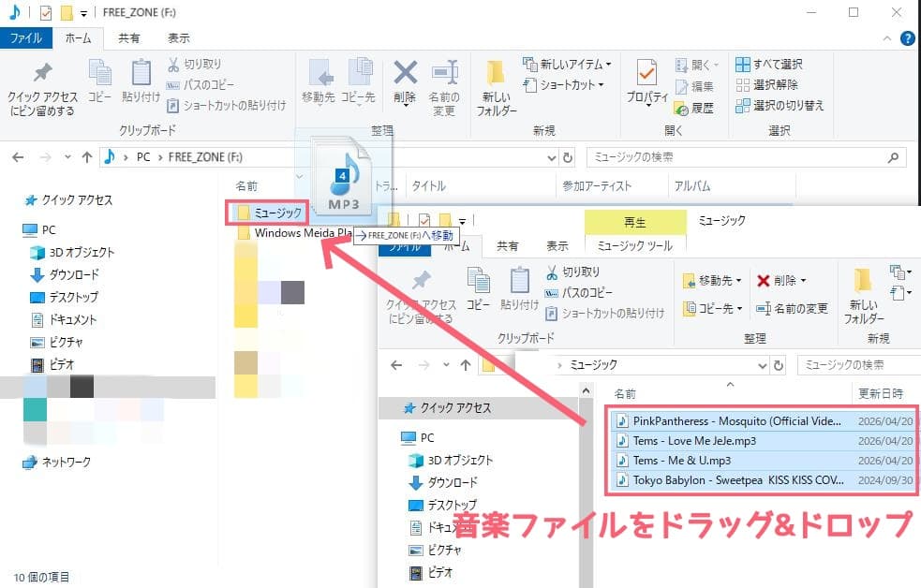The image size is (921, 588).
Task: Select Network (ネットワーク) in the left sidebar
Action: tap(57, 462)
